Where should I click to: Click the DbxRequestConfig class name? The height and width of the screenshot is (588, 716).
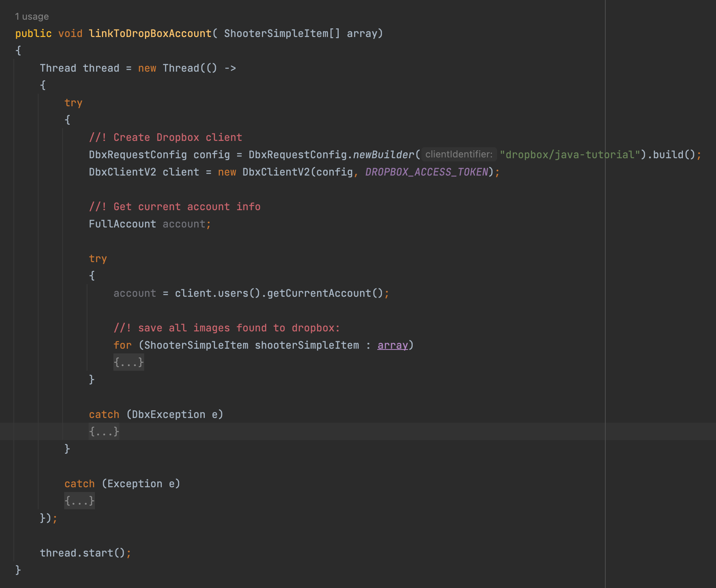137,154
